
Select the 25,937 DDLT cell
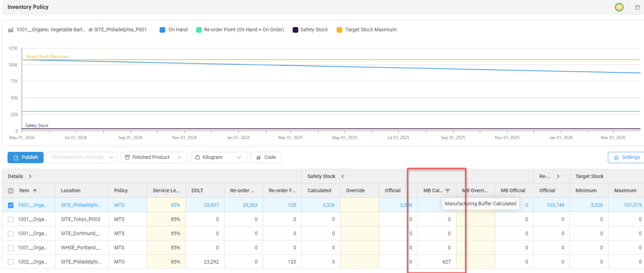[205, 205]
